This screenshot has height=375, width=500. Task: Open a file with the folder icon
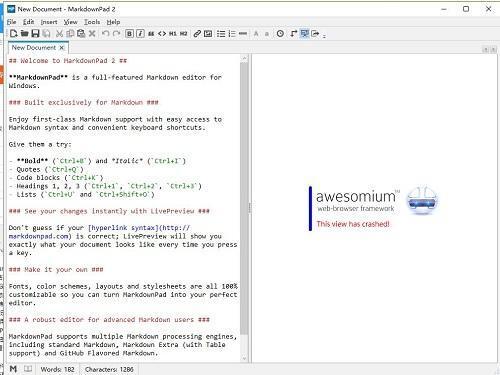[x=24, y=33]
